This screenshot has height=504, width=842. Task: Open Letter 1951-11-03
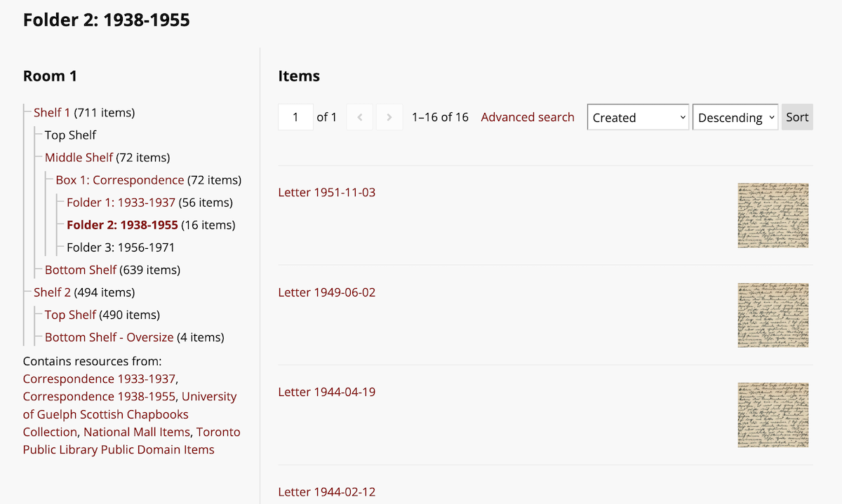[x=327, y=192]
